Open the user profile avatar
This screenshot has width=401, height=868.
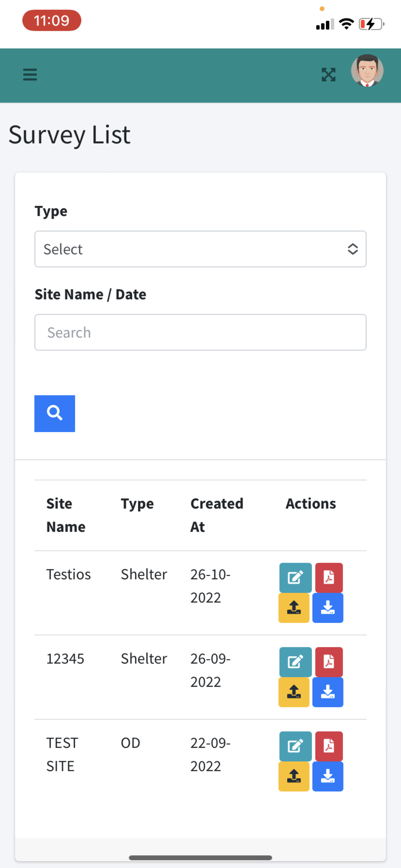click(367, 71)
